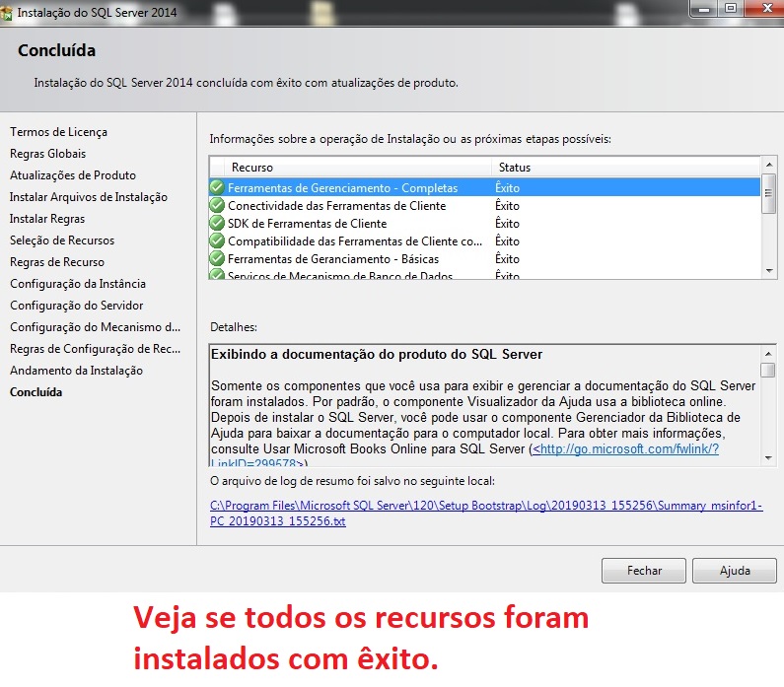Click the resource list scrollbar thumb
Image resolution: width=784 pixels, height=687 pixels.
[x=769, y=193]
